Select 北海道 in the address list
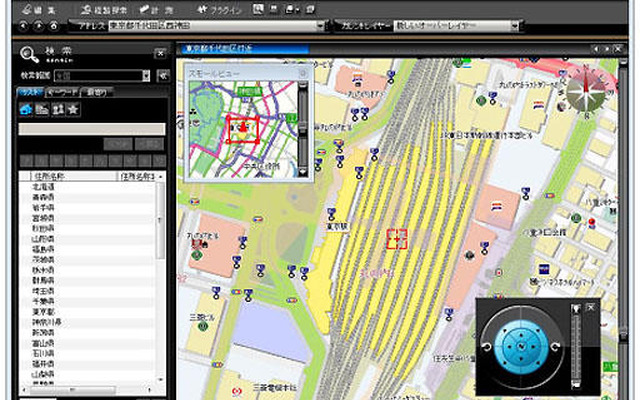 (x=43, y=187)
